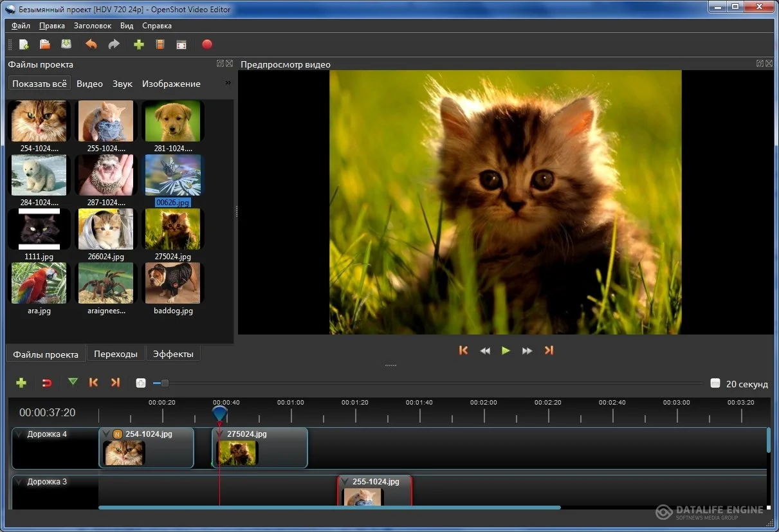Toggle the Video filter in project files
779x532 pixels.
click(89, 84)
